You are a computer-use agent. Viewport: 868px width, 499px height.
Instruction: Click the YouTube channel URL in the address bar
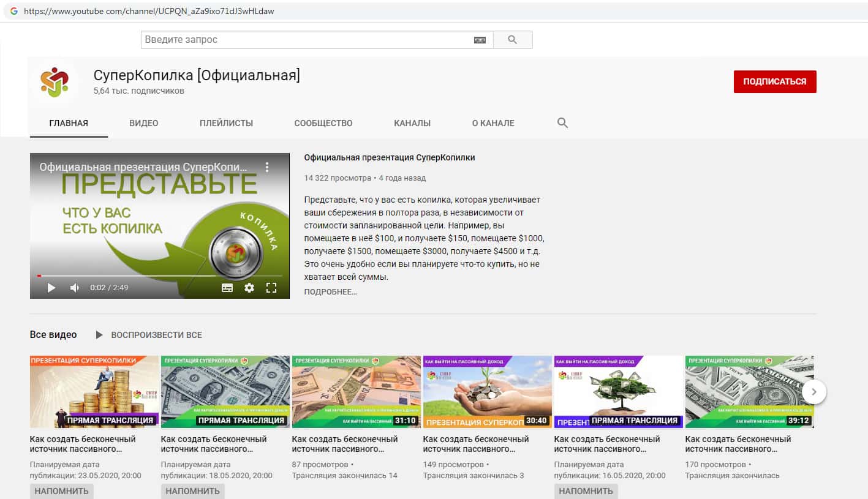click(x=149, y=11)
